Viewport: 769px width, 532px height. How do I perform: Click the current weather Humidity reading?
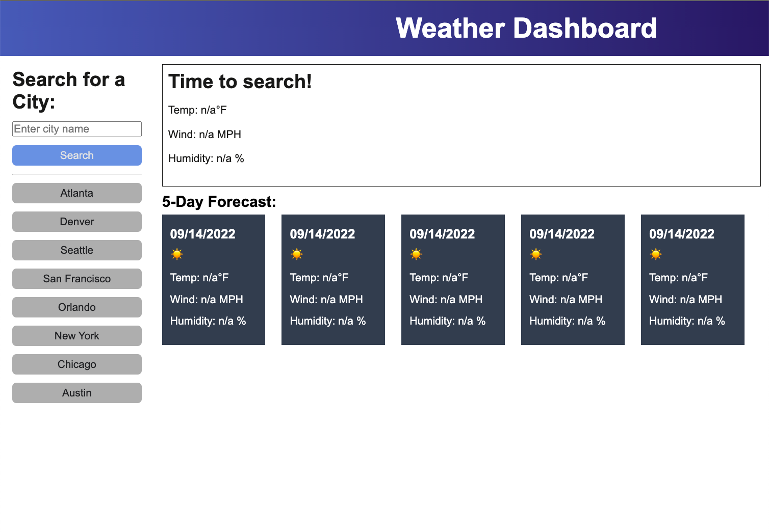(206, 158)
